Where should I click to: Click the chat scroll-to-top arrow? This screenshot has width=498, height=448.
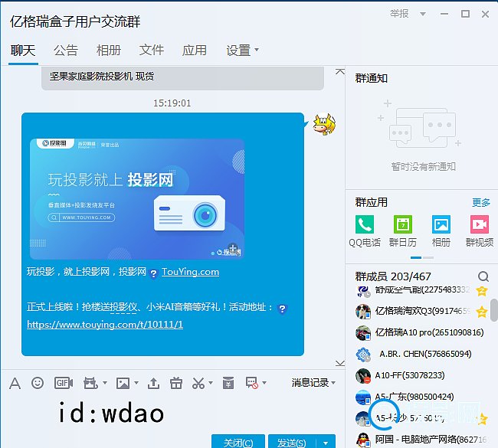click(340, 71)
